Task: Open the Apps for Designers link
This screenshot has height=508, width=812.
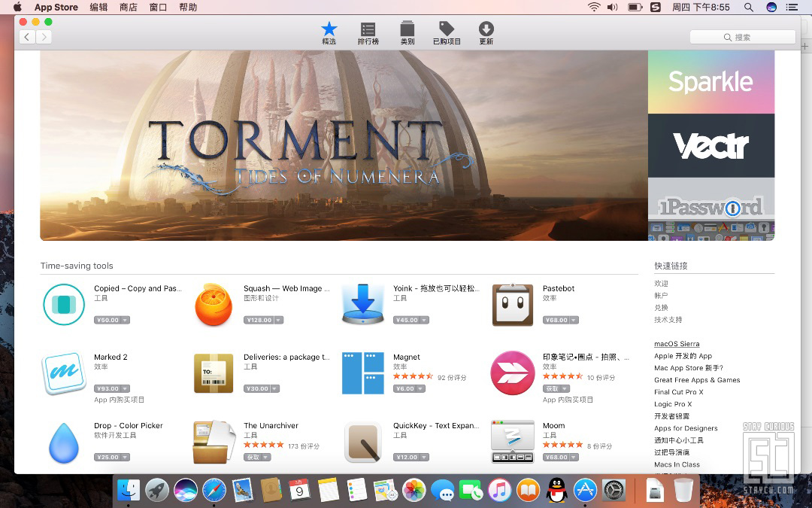Action: [x=686, y=428]
